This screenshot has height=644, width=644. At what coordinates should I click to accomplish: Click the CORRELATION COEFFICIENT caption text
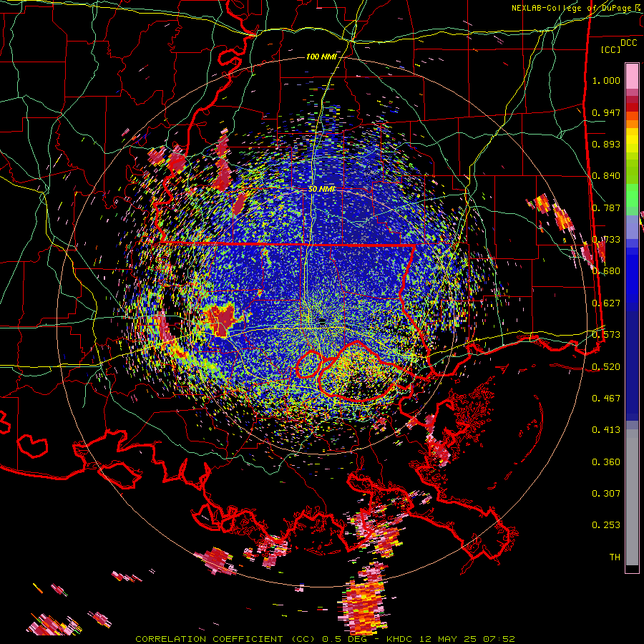point(209,639)
